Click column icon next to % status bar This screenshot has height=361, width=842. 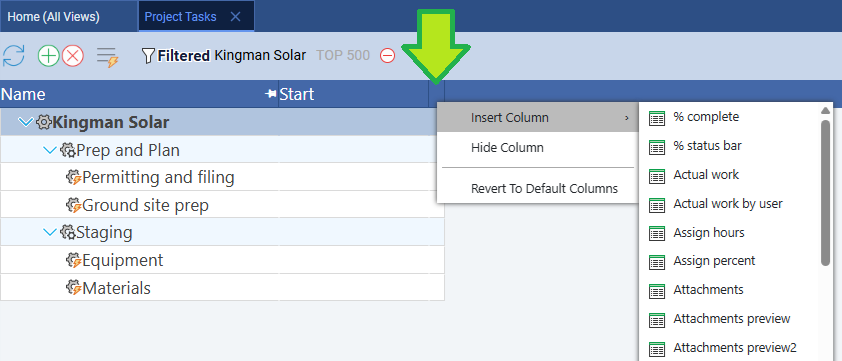pyautogui.click(x=657, y=147)
